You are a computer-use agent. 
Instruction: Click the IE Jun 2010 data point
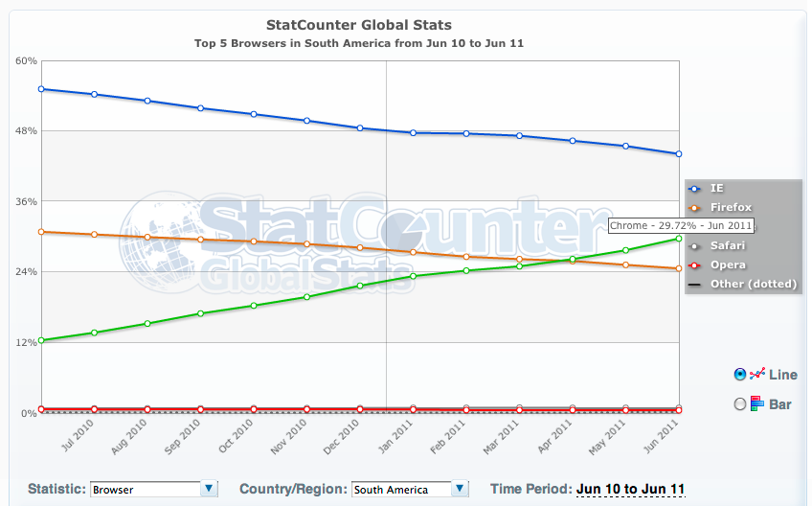pos(41,89)
